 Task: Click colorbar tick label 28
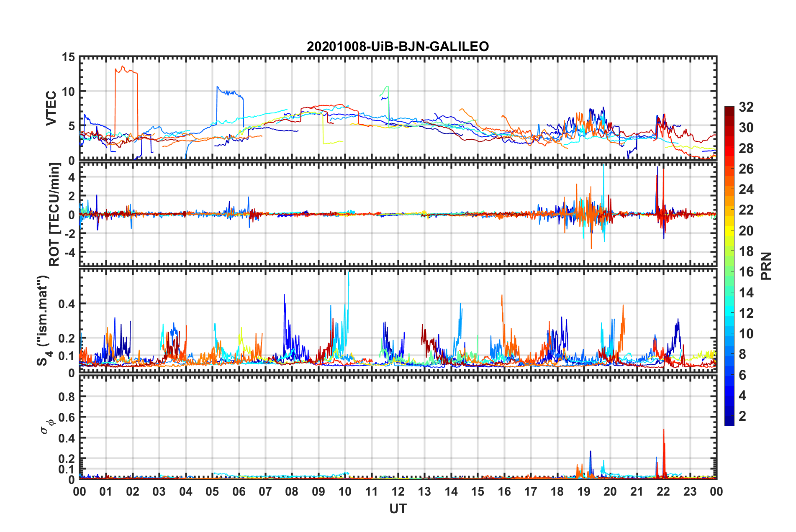click(746, 148)
